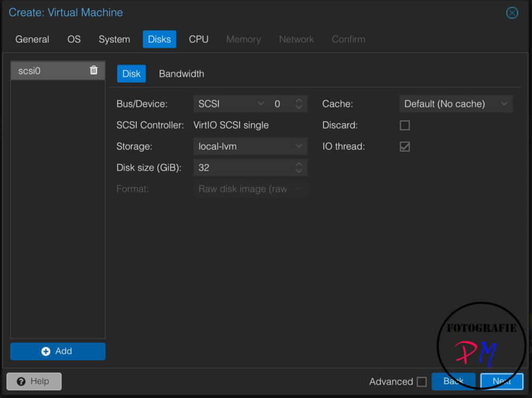Open the Cache mode dropdown
The width and height of the screenshot is (532, 398).
point(456,104)
